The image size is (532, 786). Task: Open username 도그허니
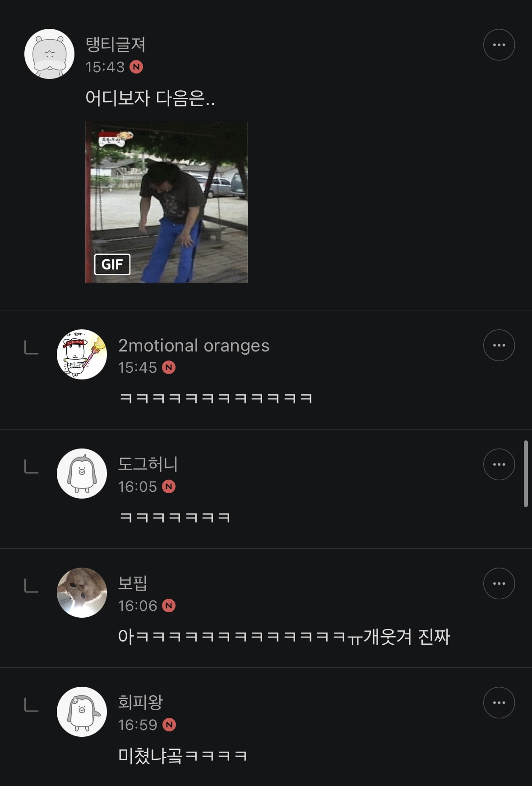pyautogui.click(x=148, y=464)
